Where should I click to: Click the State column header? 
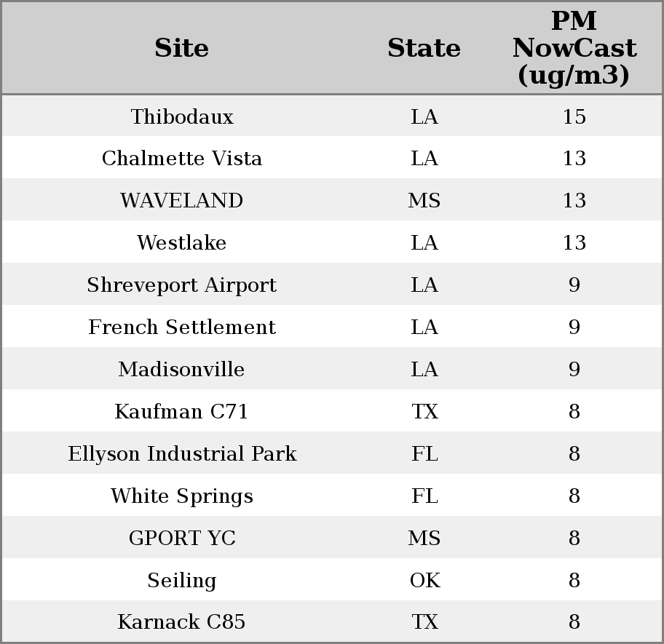pos(424,49)
